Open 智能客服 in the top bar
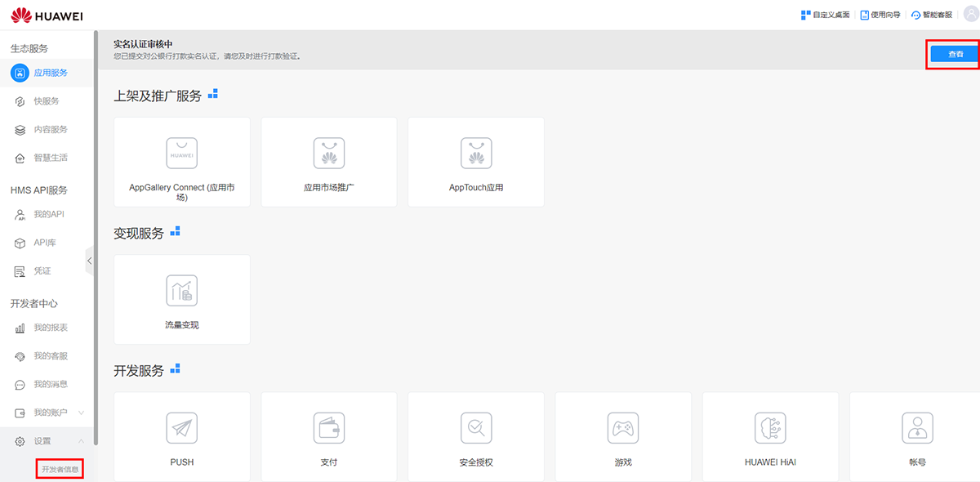Screen dimensions: 980x482 click(x=931, y=15)
